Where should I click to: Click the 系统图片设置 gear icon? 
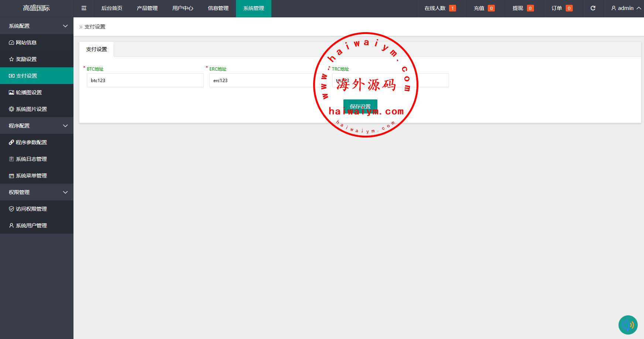11,109
